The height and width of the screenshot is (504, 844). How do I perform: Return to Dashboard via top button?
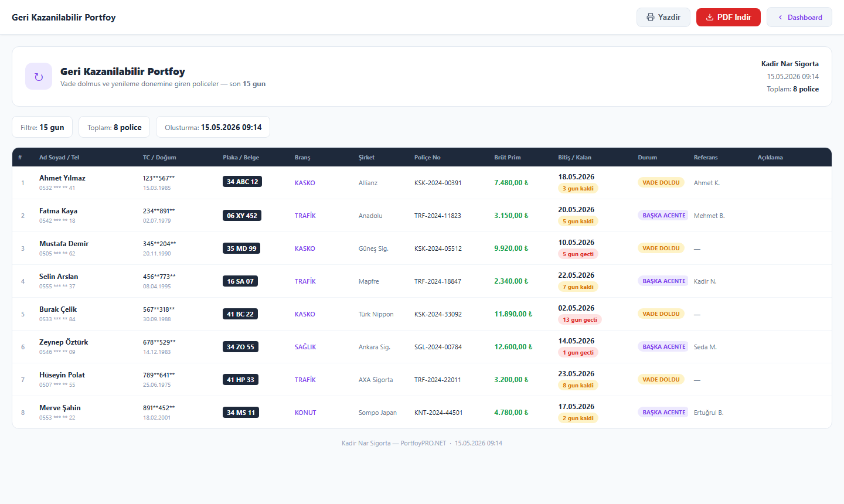click(799, 17)
